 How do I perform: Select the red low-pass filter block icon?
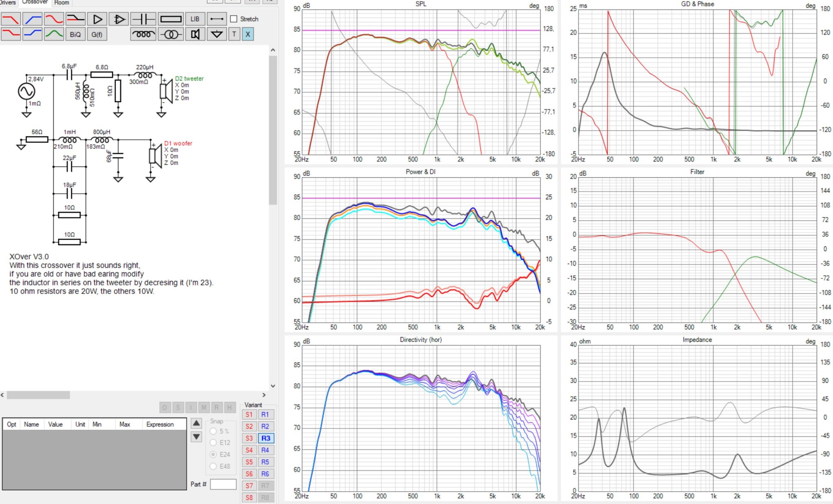pos(11,19)
